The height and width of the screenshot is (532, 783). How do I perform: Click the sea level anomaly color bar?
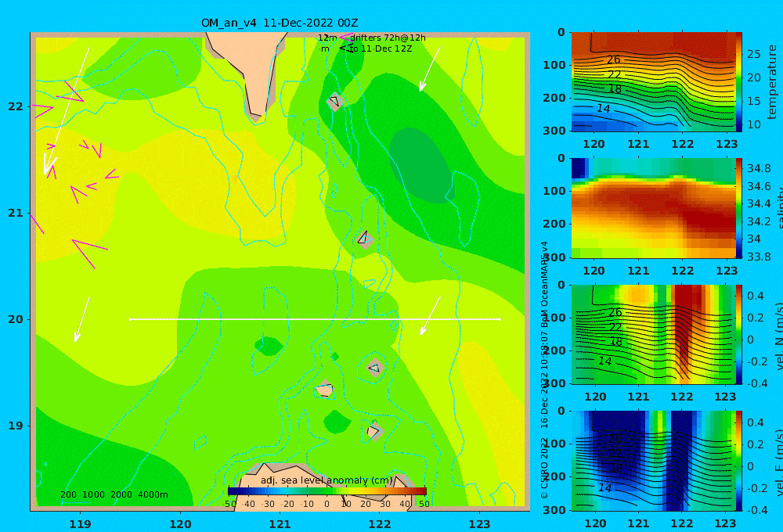[327, 491]
